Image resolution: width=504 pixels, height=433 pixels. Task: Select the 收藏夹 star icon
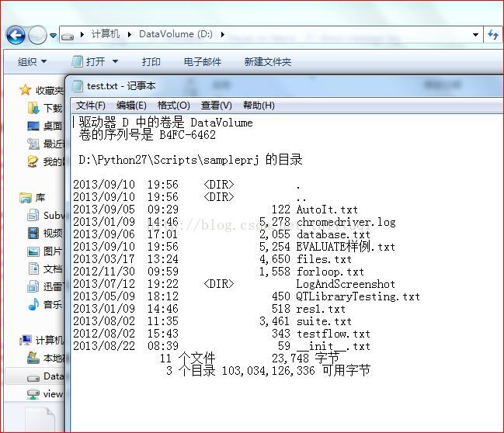click(25, 90)
